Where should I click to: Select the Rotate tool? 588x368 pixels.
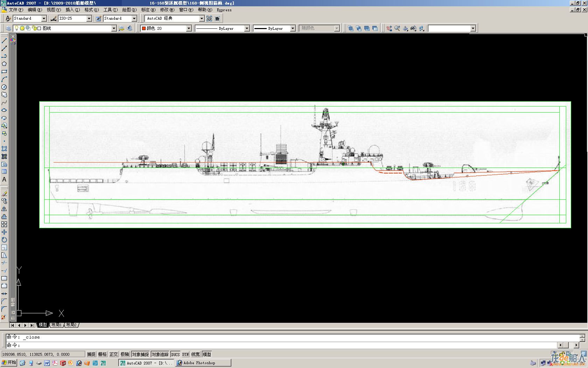[4, 240]
